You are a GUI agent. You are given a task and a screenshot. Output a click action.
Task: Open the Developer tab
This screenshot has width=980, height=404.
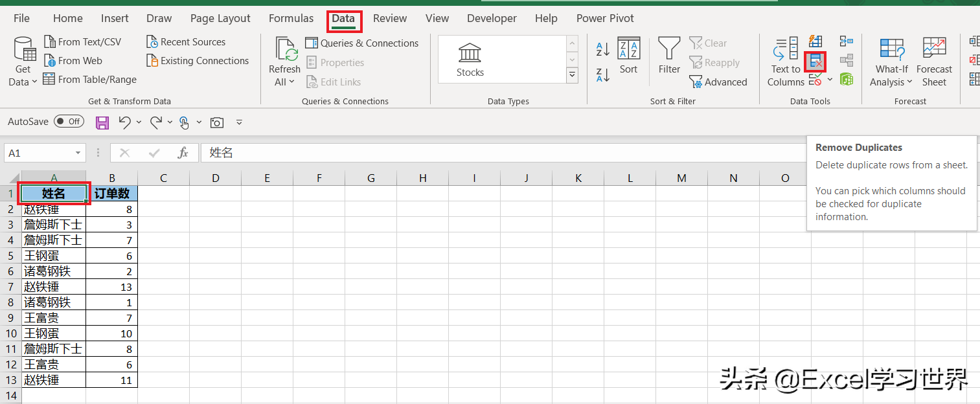492,18
